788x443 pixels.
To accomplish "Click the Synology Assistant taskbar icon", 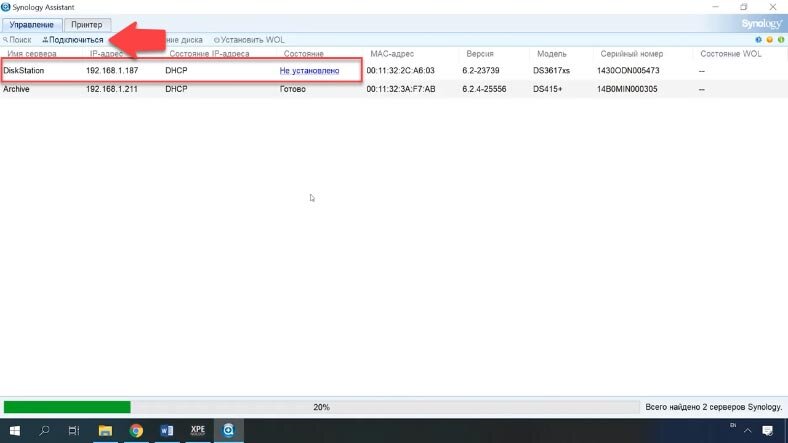I will 229,430.
